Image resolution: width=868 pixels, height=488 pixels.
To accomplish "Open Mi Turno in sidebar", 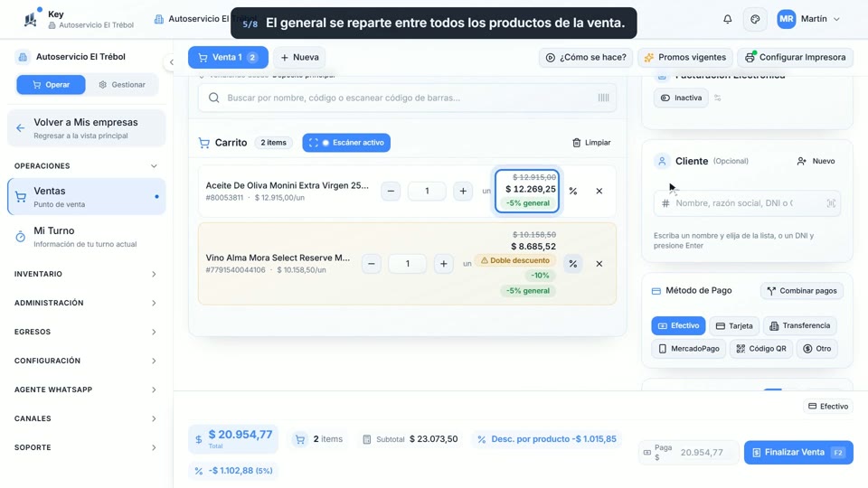I will tap(87, 236).
